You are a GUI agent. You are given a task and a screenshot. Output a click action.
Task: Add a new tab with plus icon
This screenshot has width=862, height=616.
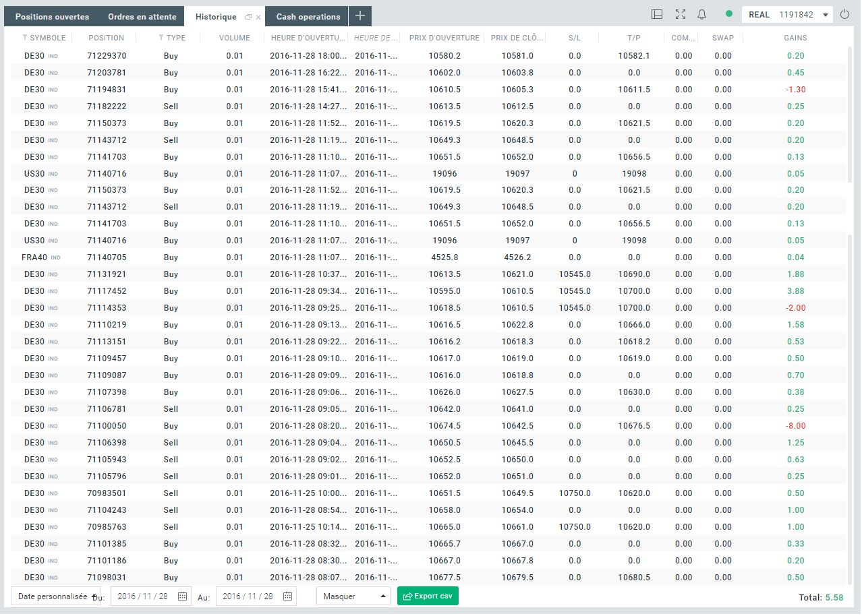point(360,16)
